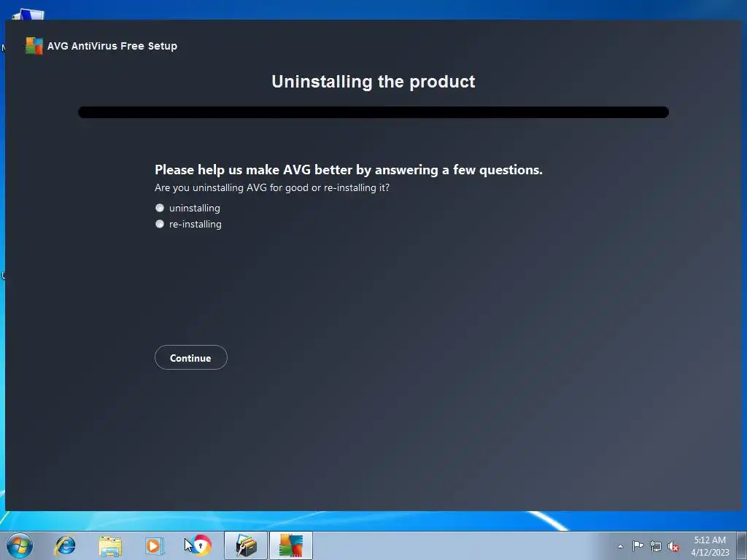Screen dimensions: 747x560
Task: Click 'Please help us make AVG better' heading
Action: point(349,170)
